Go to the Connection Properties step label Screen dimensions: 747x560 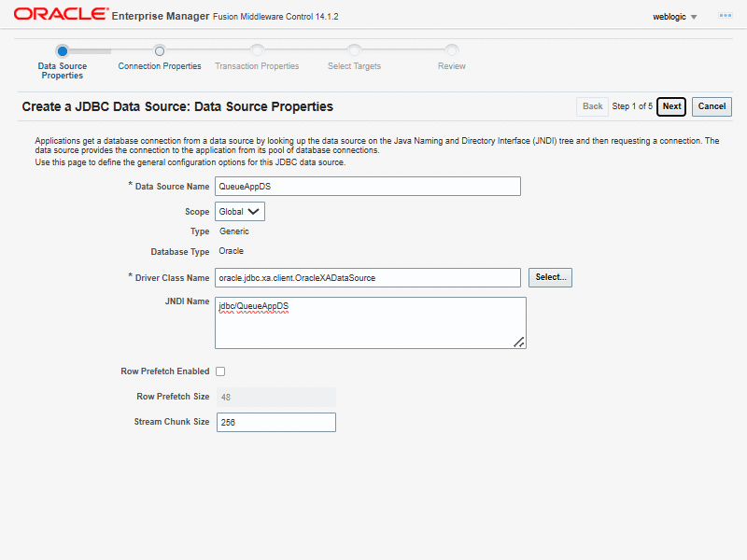pyautogui.click(x=160, y=66)
